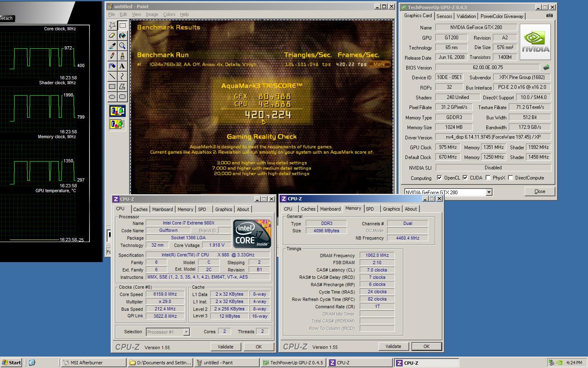This screenshot has width=588, height=368.
Task: Open the GPU selection dropdown in GPU-Z
Action: click(x=489, y=192)
